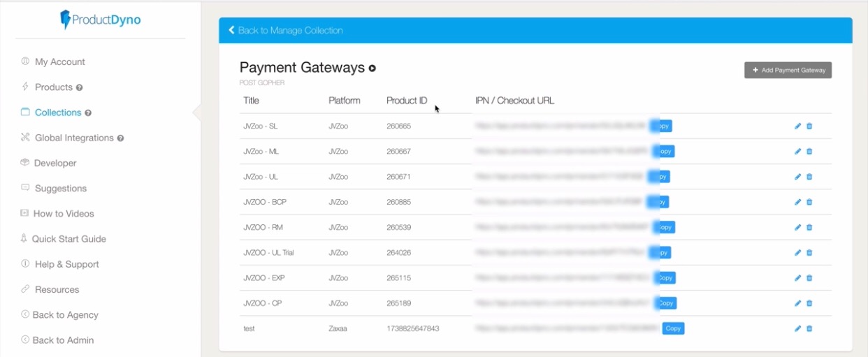This screenshot has width=868, height=357.
Task: Delete the JVZoo - ML gateway trash icon
Action: point(809,152)
